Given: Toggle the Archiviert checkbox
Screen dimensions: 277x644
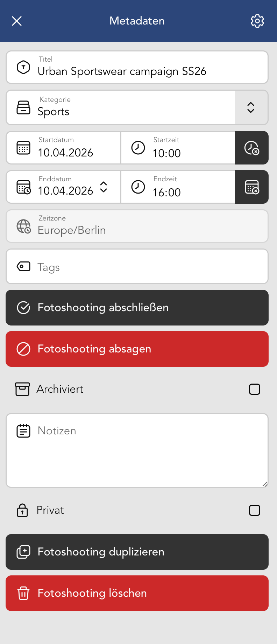Looking at the screenshot, I should pos(254,389).
